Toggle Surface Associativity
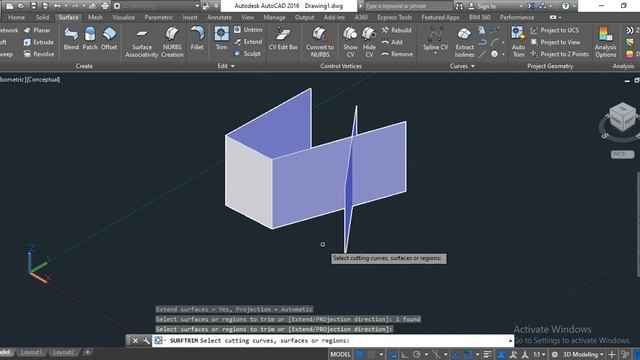Screen dimensions: 640x360 (142, 42)
